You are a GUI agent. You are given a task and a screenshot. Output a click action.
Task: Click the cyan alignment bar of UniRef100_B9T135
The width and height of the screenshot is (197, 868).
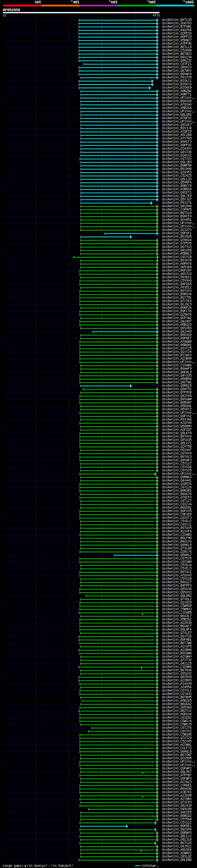(119, 20)
